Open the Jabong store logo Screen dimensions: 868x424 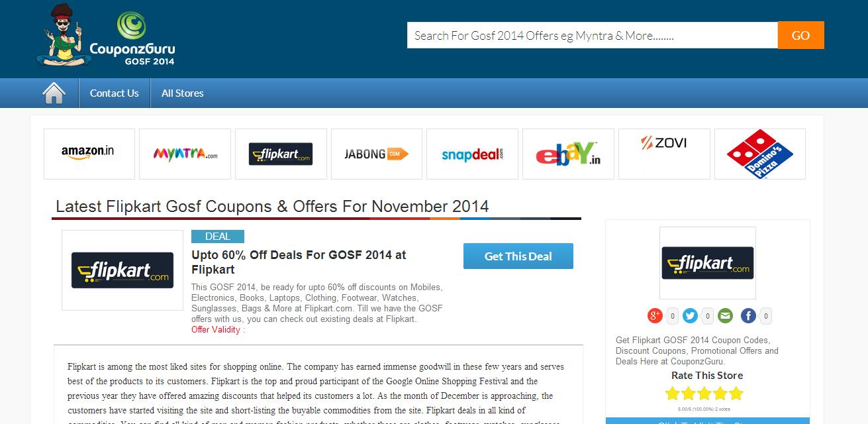[377, 154]
